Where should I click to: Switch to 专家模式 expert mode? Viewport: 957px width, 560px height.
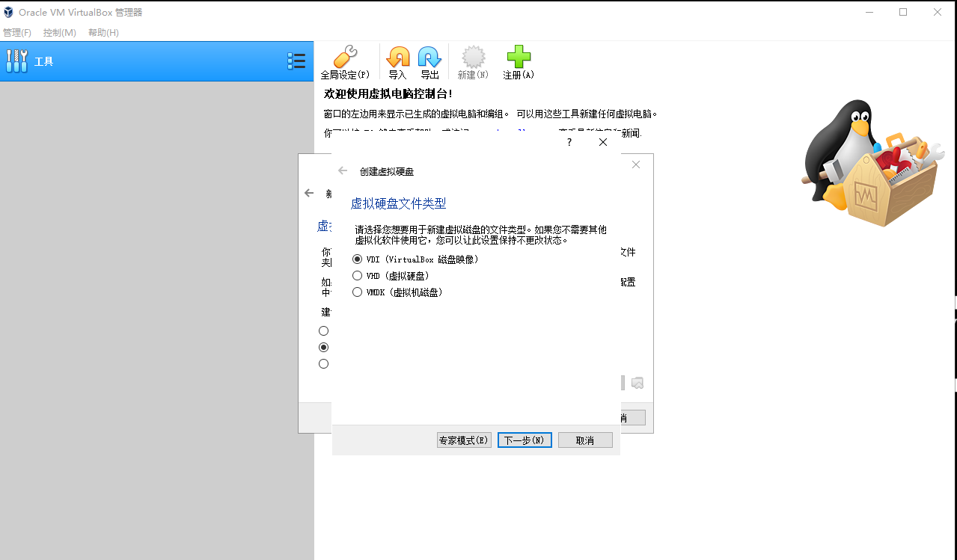463,440
